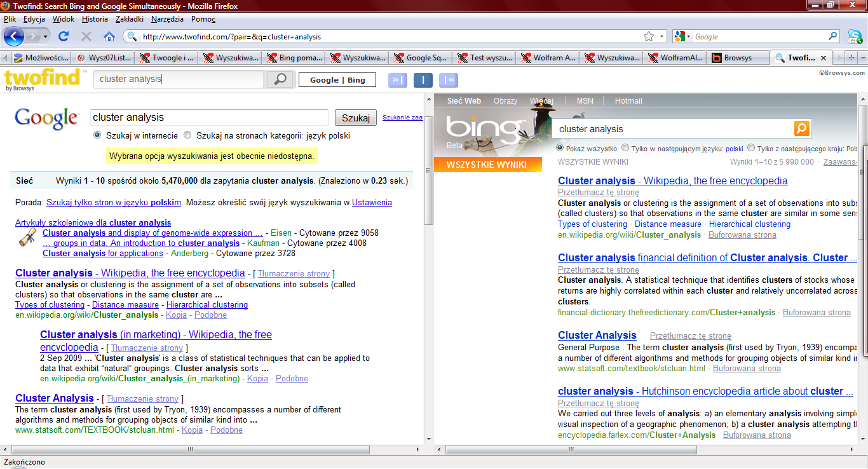Open the Zakładki menu
The height and width of the screenshot is (469, 868).
(x=130, y=19)
